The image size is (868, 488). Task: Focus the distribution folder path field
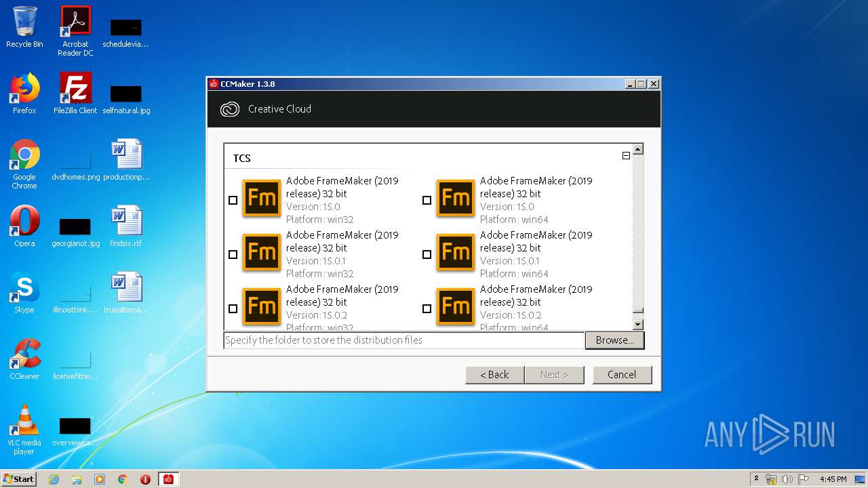pos(404,340)
